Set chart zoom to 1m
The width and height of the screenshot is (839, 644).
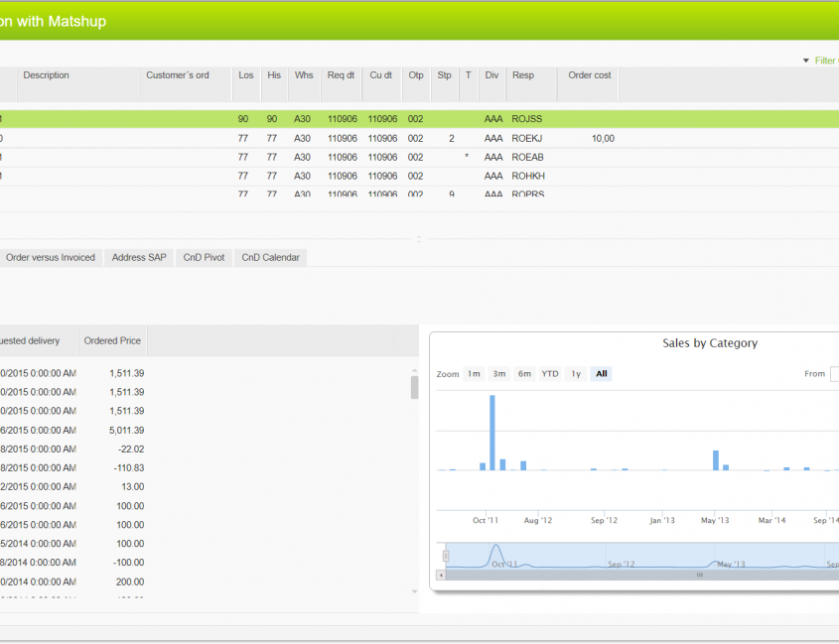tap(474, 374)
